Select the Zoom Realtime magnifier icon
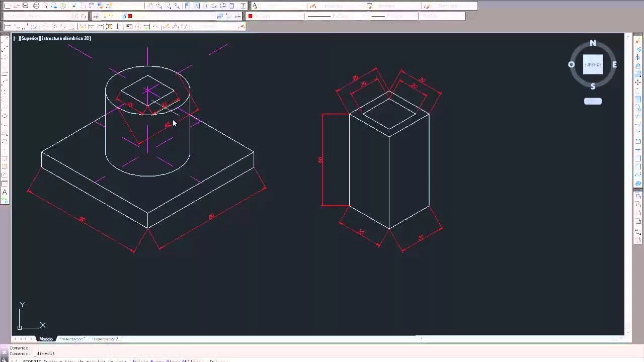 point(159,6)
